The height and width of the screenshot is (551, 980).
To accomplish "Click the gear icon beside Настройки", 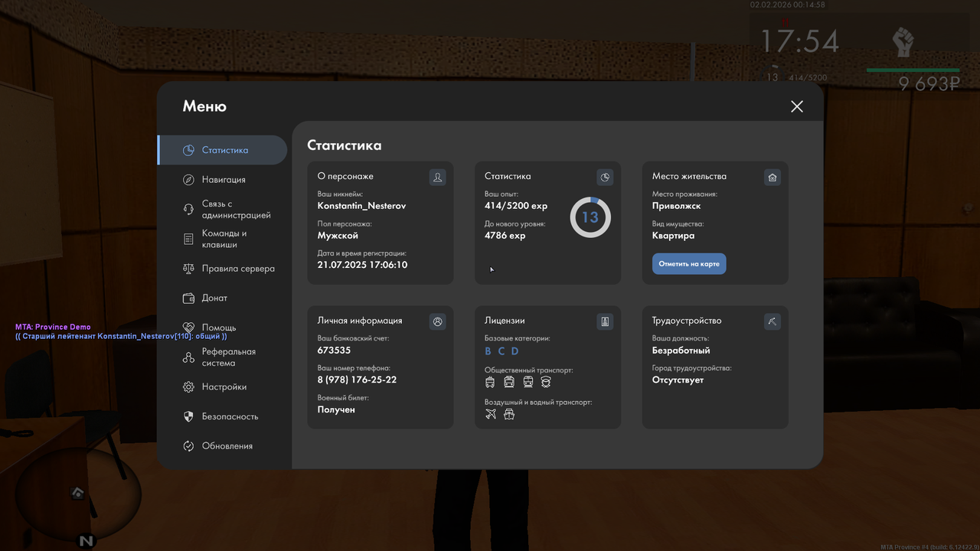I will pos(188,387).
